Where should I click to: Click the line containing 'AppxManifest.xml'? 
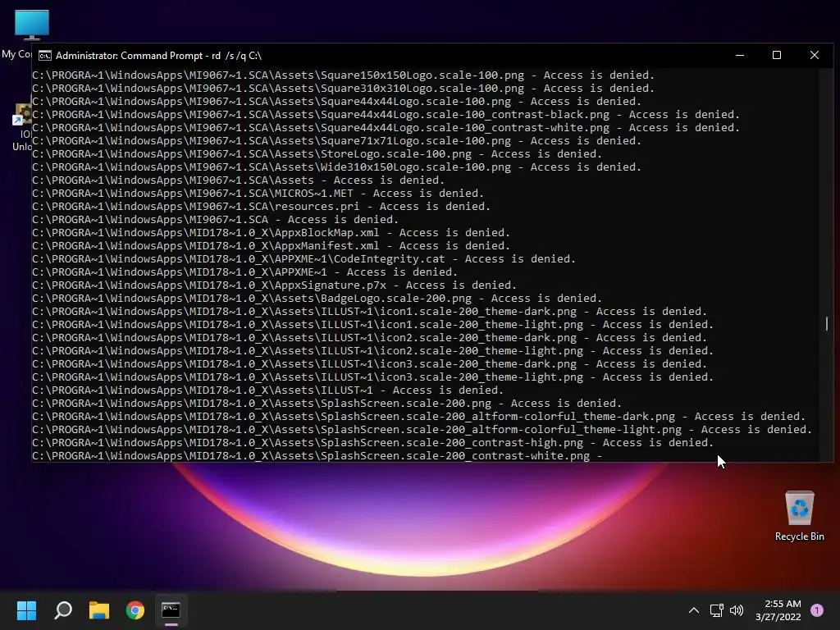point(271,246)
